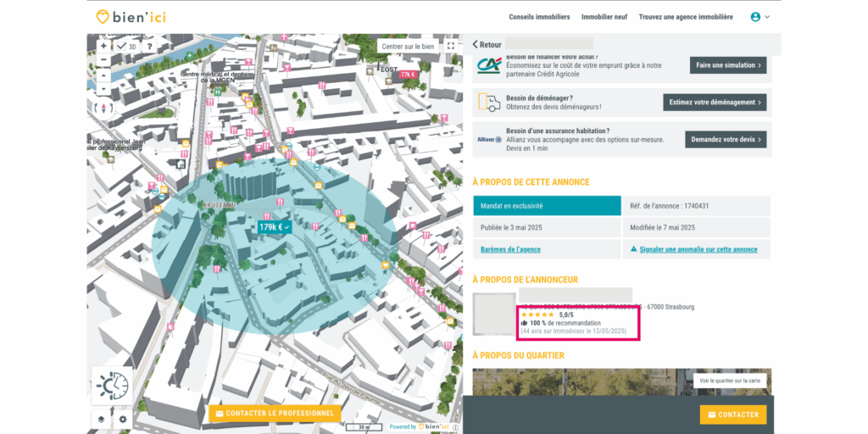
Task: Open the Conseils immobiliers menu
Action: [x=539, y=17]
